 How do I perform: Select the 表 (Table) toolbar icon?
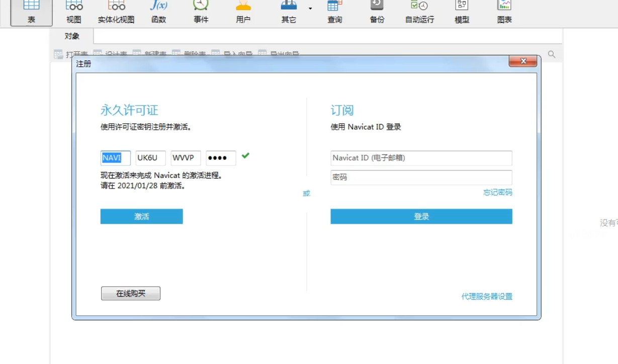click(31, 13)
